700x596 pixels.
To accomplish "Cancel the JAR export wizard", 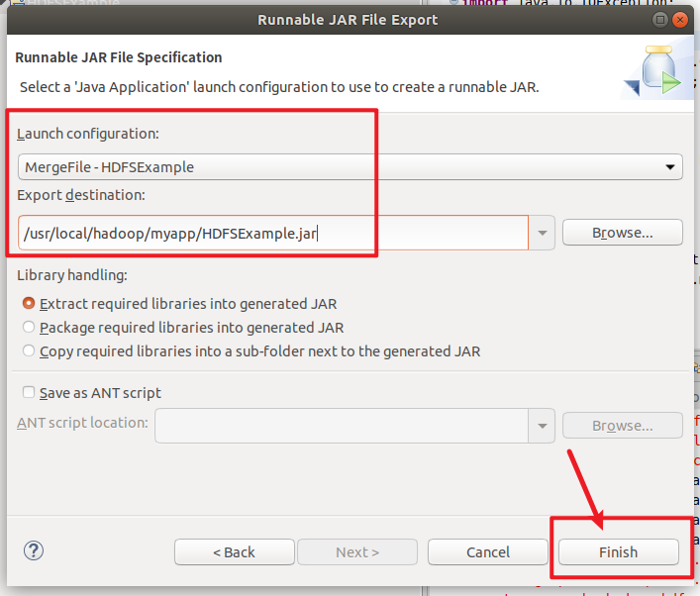I will (487, 551).
